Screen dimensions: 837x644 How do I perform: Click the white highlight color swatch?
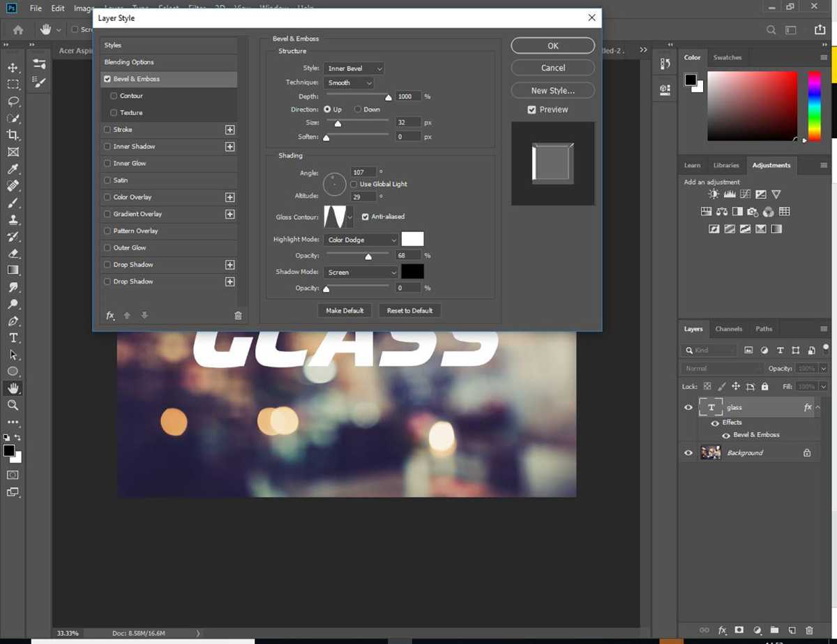click(413, 239)
